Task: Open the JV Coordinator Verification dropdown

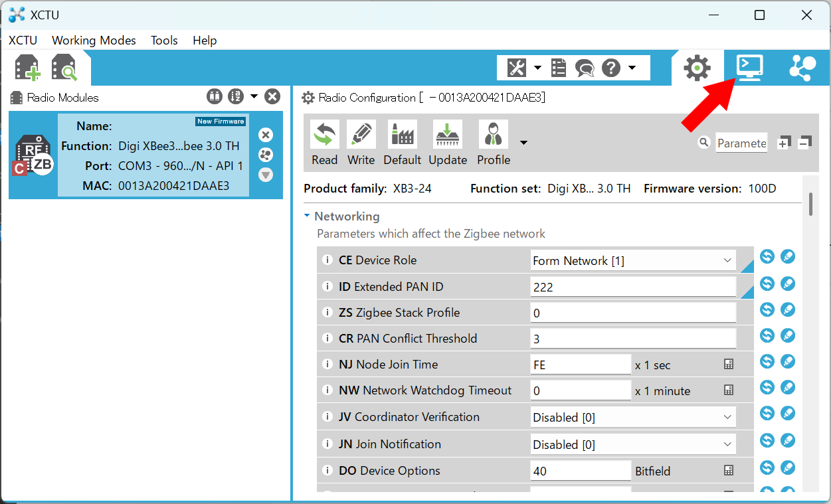Action: point(633,417)
